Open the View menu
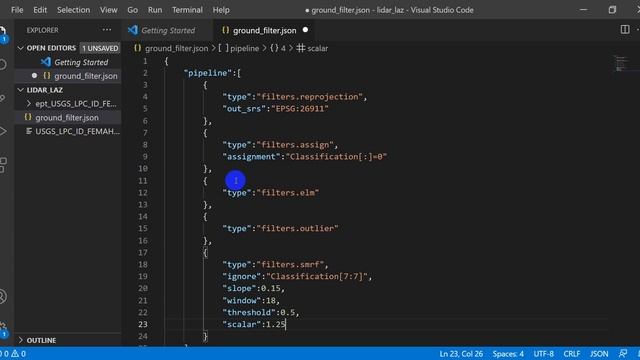Image resolution: width=640 pixels, height=360 pixels. pyautogui.click(x=109, y=10)
